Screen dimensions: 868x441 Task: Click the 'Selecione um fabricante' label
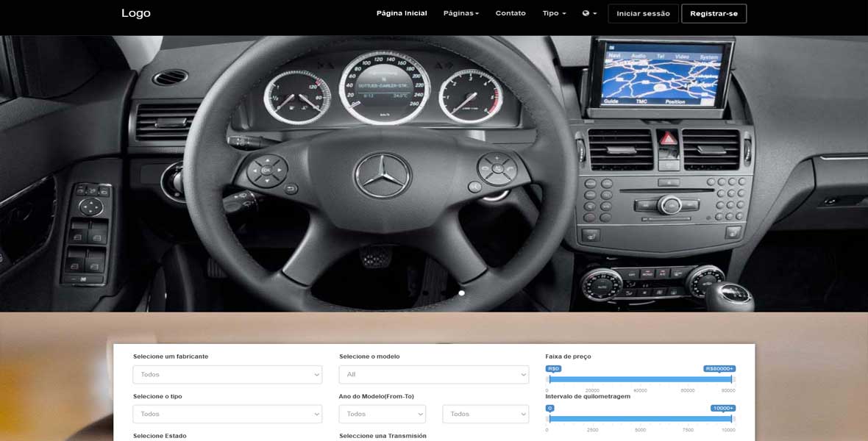click(171, 357)
